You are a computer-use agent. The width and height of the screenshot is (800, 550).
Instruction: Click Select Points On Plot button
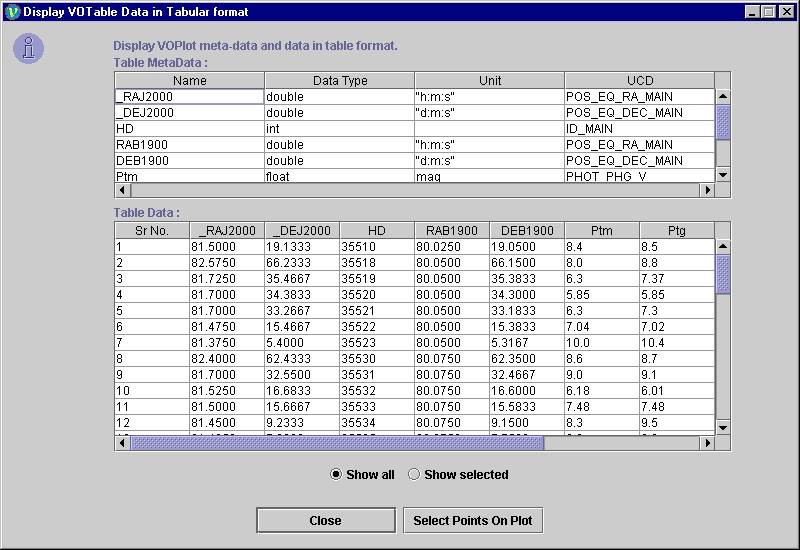pyautogui.click(x=477, y=520)
